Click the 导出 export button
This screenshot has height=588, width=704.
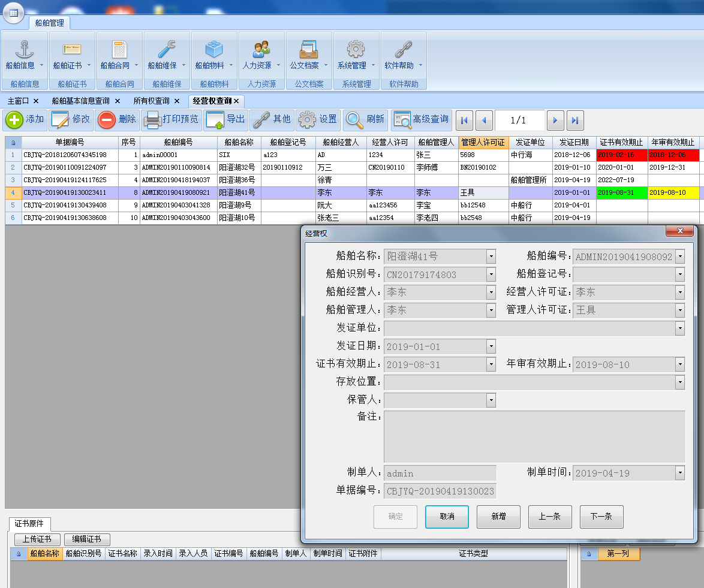[226, 120]
